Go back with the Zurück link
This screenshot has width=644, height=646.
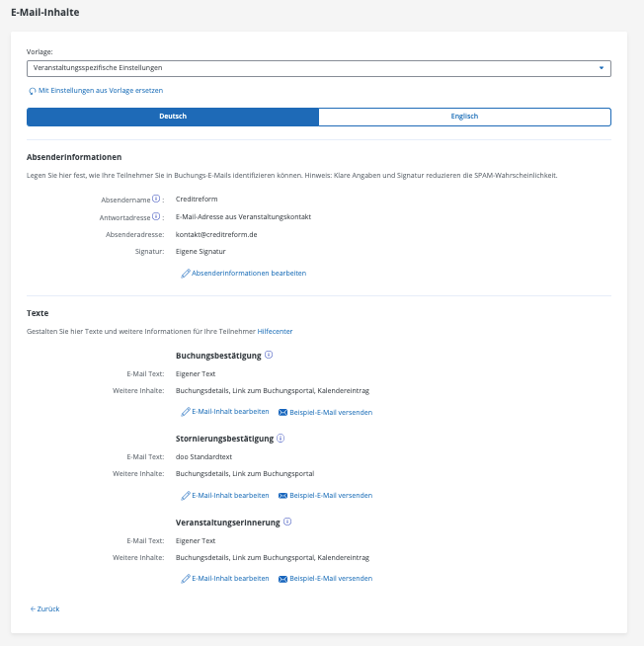tap(45, 609)
